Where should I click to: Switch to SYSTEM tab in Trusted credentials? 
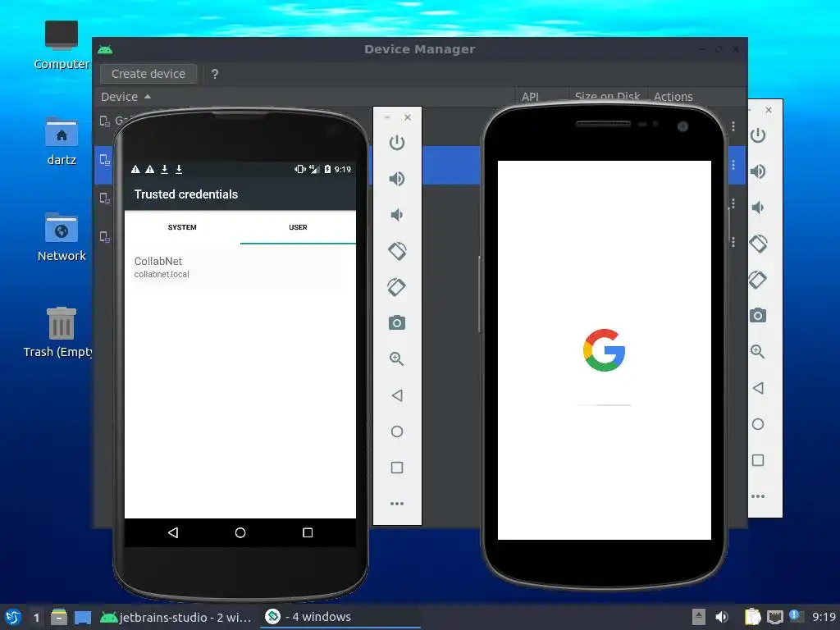point(182,227)
